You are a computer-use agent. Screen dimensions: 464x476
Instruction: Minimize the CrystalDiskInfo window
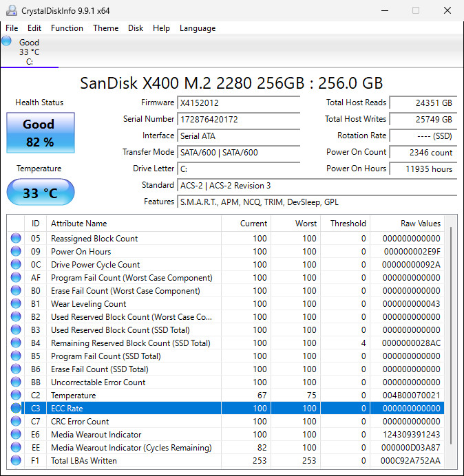385,10
